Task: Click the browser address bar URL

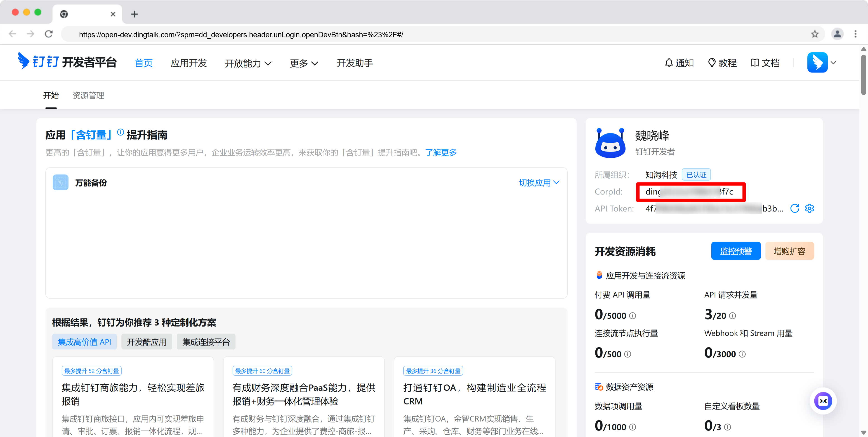Action: tap(241, 34)
